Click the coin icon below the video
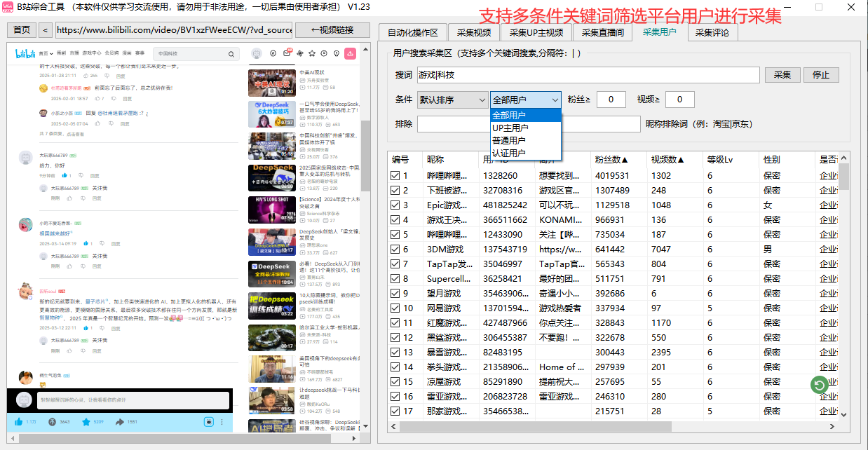Viewport: 868px width, 450px height. [x=53, y=421]
